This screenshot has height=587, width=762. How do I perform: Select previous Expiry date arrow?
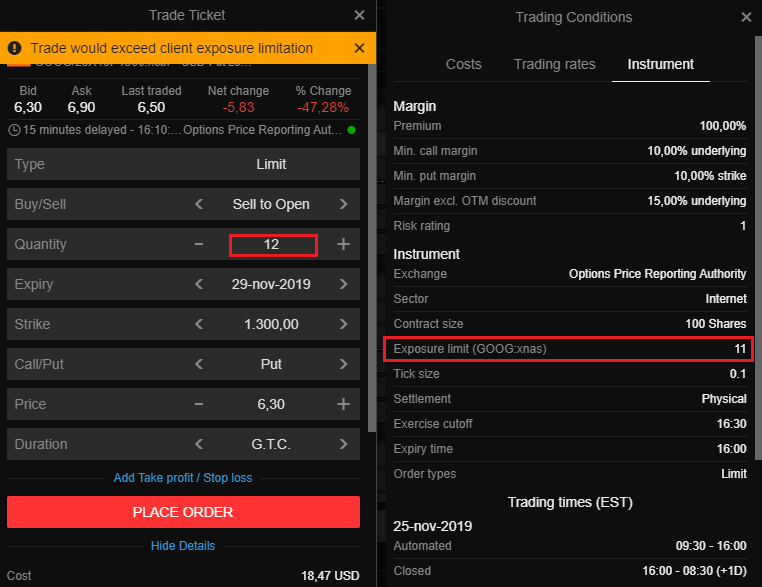point(198,284)
